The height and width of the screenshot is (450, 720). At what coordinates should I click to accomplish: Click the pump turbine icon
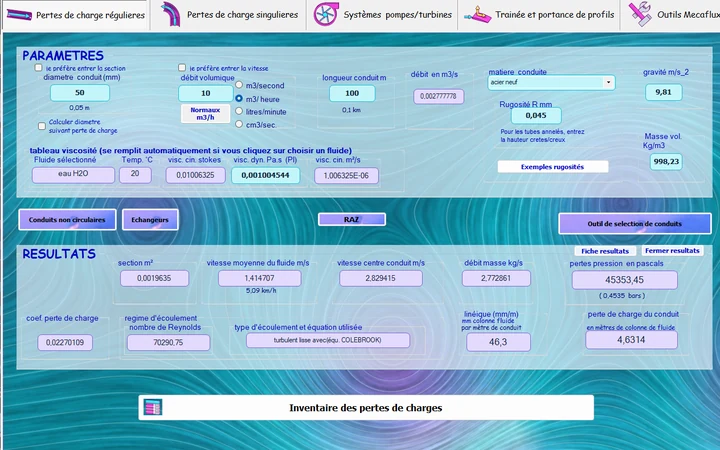click(x=326, y=14)
